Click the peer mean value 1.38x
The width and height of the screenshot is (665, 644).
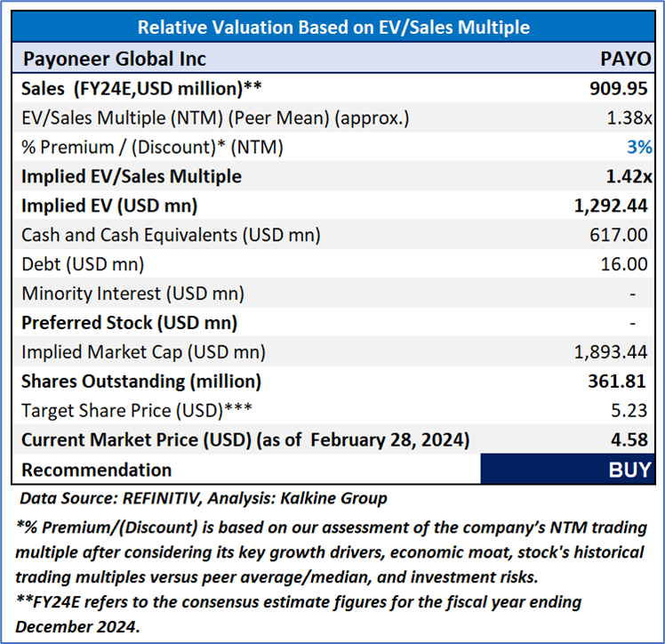click(x=629, y=118)
